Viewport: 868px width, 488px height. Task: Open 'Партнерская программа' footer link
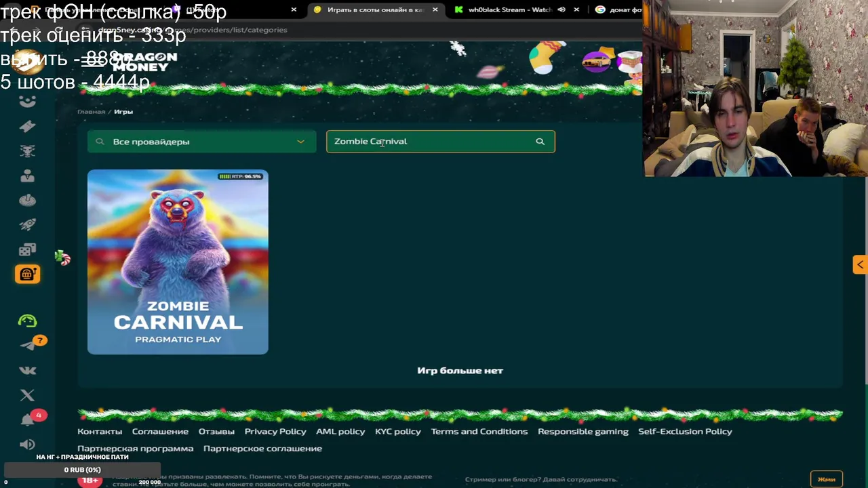point(135,449)
